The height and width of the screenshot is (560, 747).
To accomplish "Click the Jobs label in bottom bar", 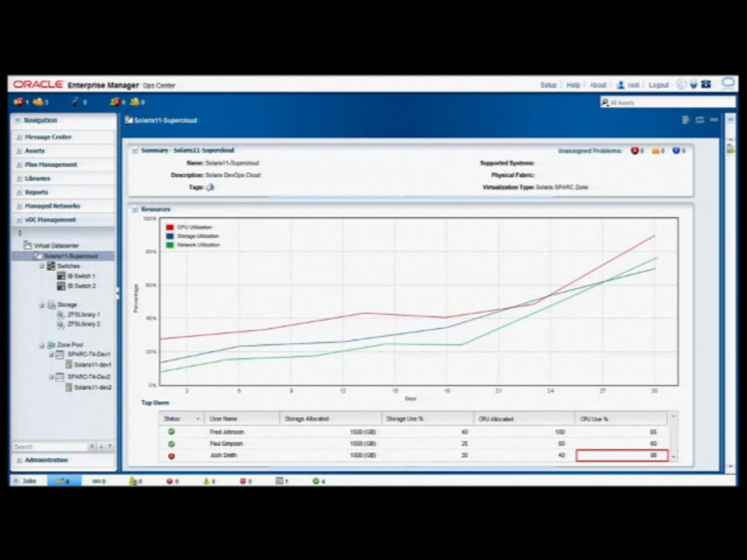I will [29, 481].
